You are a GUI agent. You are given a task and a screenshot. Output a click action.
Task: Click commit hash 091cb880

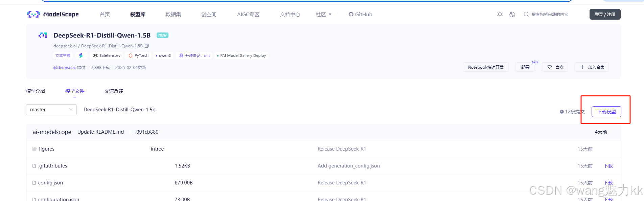(147, 132)
